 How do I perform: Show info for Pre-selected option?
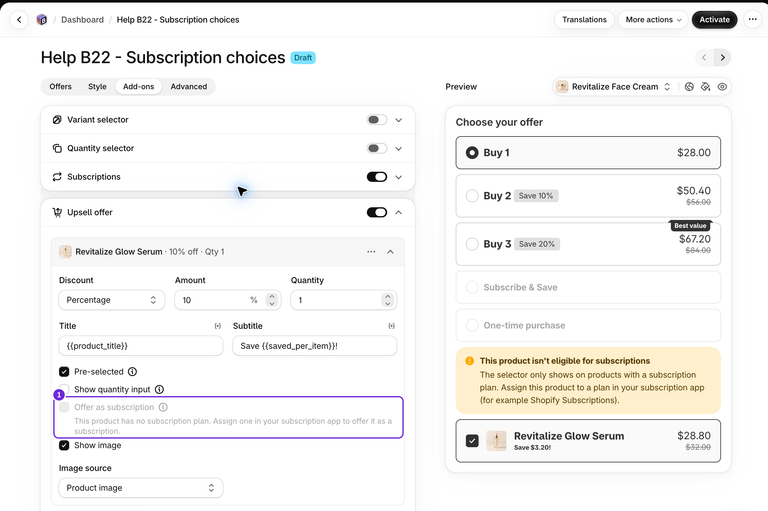coord(132,371)
